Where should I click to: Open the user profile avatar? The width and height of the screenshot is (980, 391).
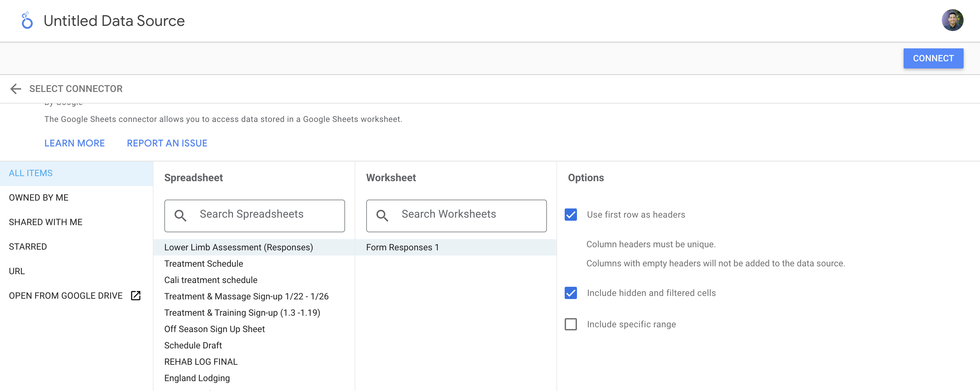point(952,20)
